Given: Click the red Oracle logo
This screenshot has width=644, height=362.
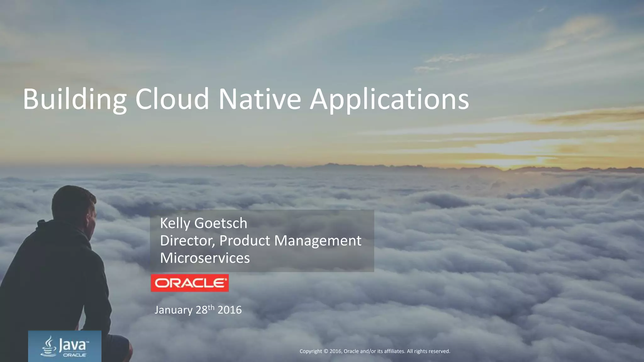Looking at the screenshot, I should (190, 283).
